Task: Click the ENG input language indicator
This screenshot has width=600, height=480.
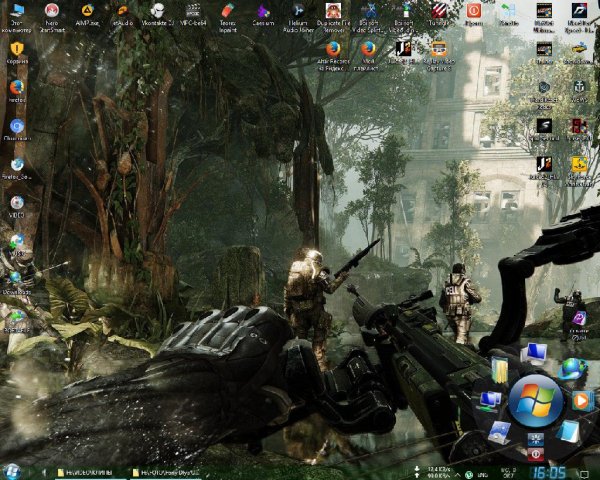Action: [483, 475]
